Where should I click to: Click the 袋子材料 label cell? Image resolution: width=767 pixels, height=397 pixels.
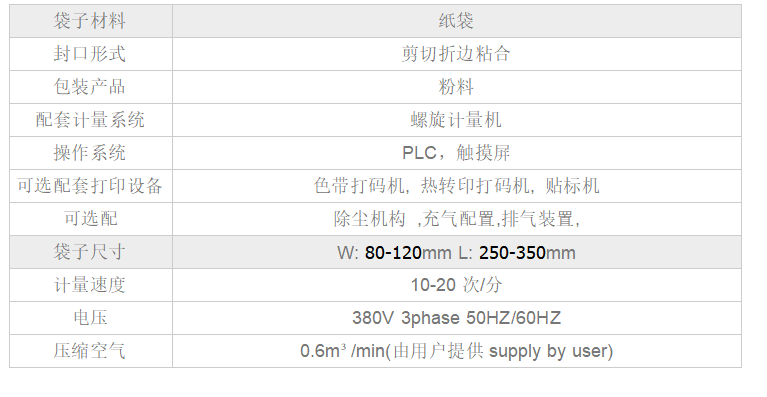point(90,21)
